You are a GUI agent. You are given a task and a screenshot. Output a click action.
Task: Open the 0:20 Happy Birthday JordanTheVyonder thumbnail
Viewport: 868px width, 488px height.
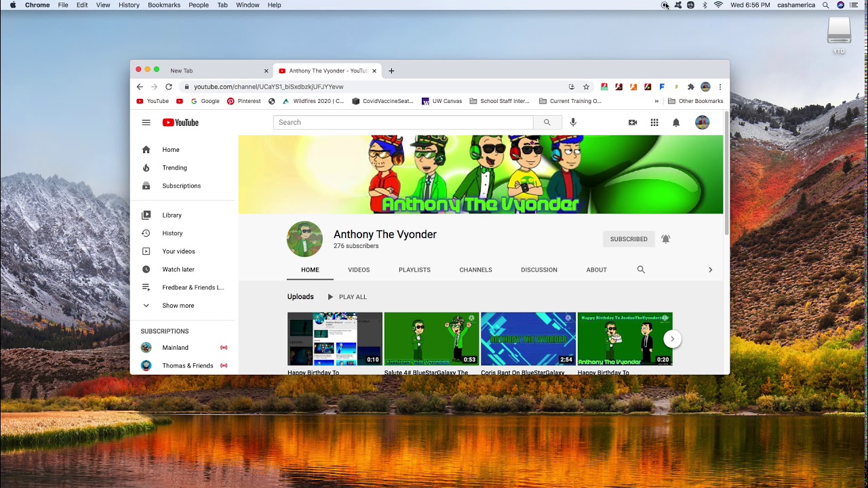[x=625, y=339]
